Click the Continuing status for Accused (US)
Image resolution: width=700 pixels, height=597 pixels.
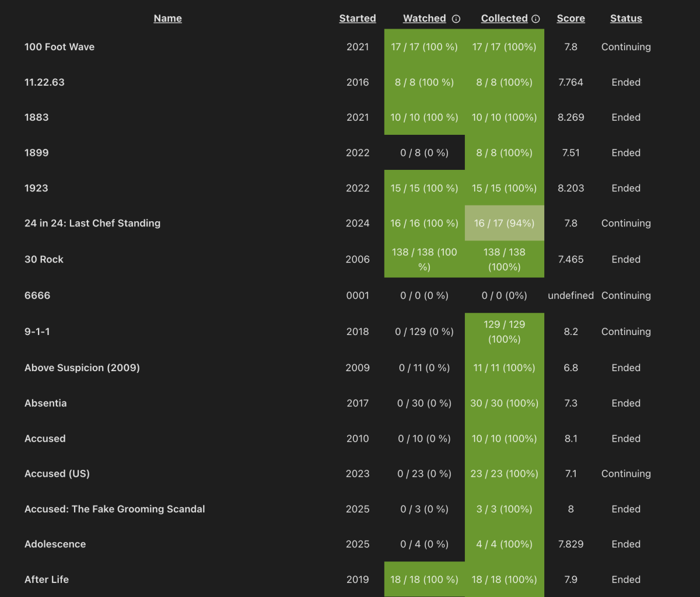[626, 473]
